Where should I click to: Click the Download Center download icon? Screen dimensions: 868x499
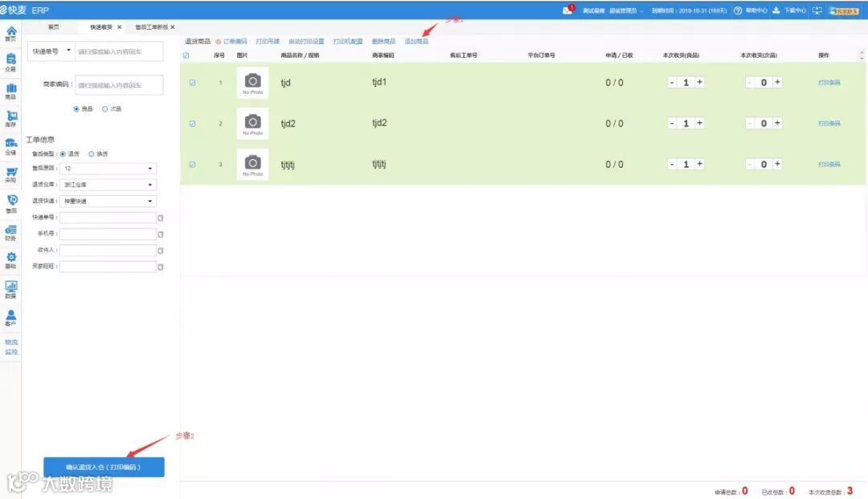pyautogui.click(x=776, y=10)
